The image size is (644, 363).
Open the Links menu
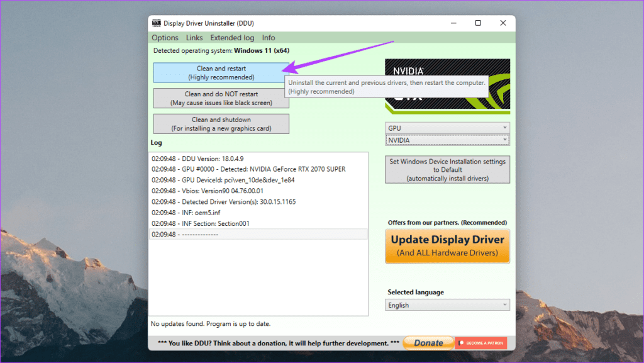tap(194, 37)
